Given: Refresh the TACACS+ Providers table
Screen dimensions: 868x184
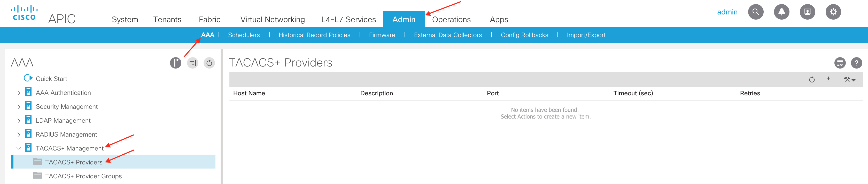Looking at the screenshot, I should (x=812, y=80).
